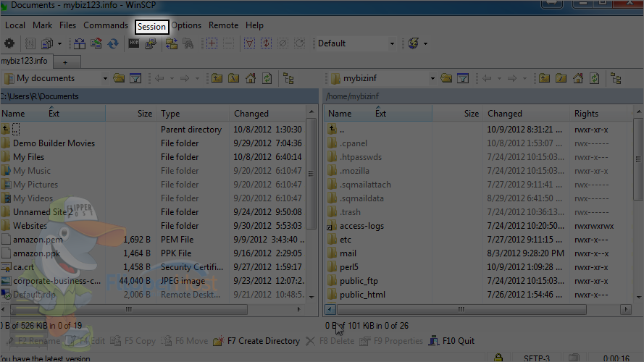Open the terminal console icon
Image resolution: width=644 pixels, height=362 pixels.
(134, 43)
